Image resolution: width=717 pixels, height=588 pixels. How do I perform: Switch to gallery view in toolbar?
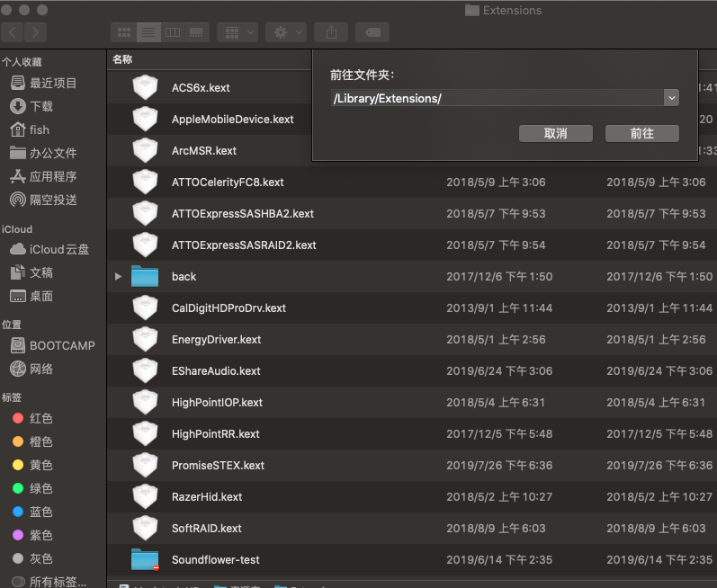[x=195, y=32]
